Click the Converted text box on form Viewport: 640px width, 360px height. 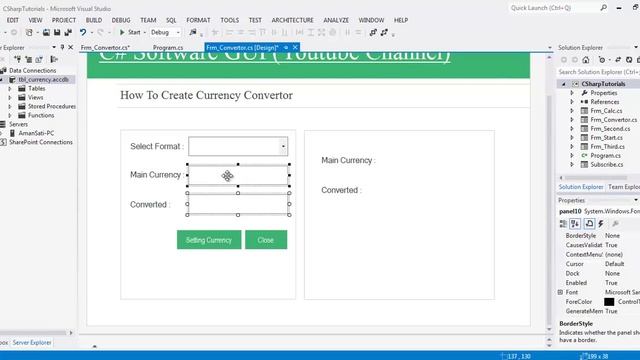click(x=238, y=204)
